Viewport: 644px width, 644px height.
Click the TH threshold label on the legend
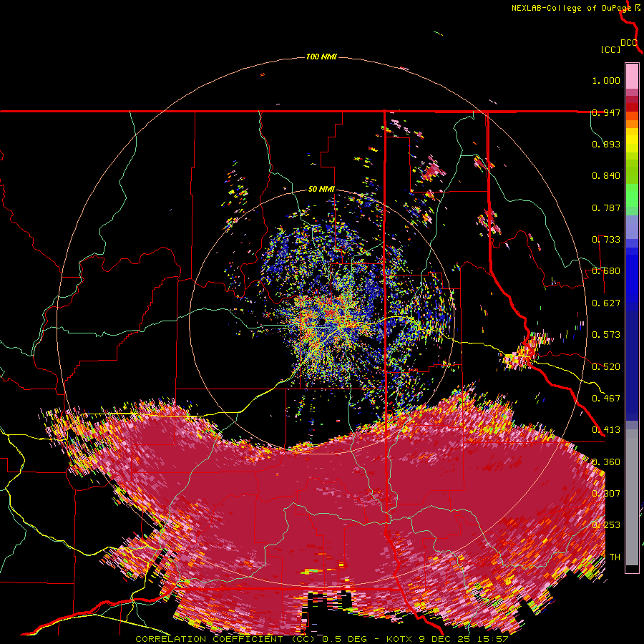[615, 557]
